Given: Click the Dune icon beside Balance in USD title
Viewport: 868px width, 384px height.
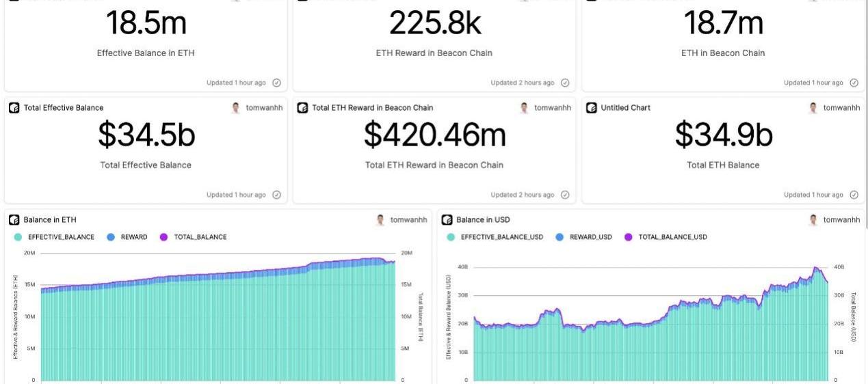Looking at the screenshot, I should pyautogui.click(x=447, y=220).
